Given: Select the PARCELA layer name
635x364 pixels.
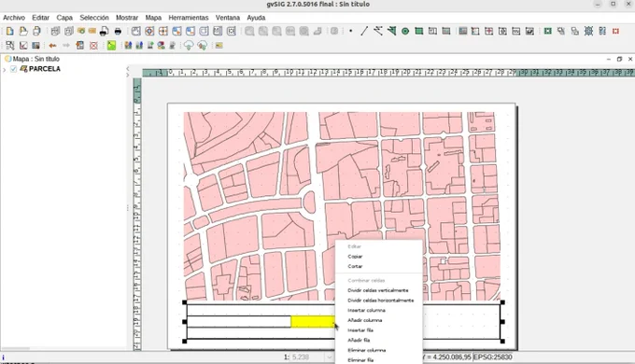Looking at the screenshot, I should click(x=45, y=69).
